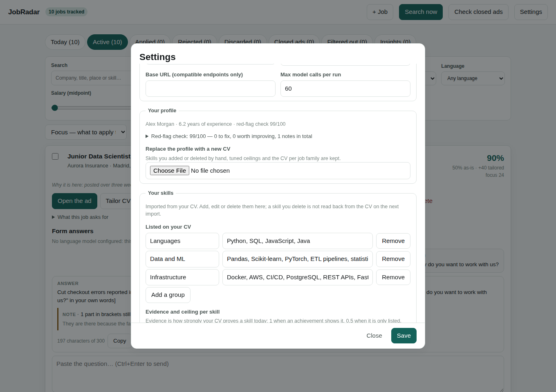Edit Max model calls per run field

[x=345, y=89]
